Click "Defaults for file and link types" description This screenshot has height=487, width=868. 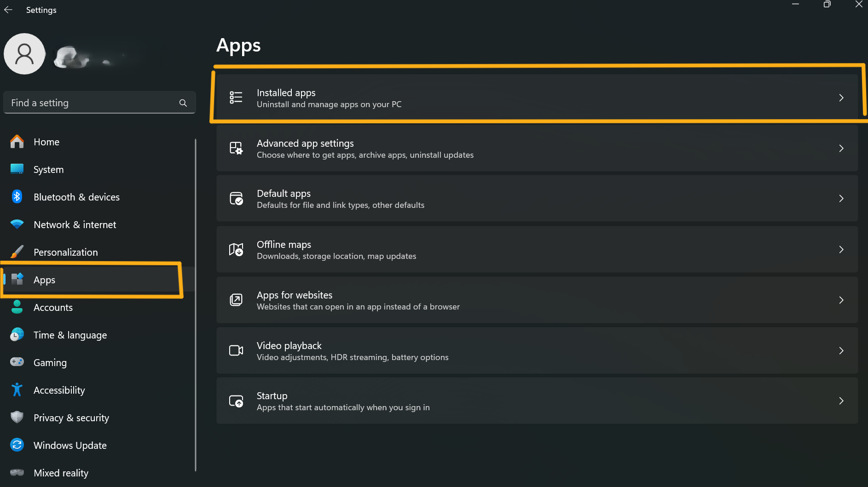pos(341,205)
